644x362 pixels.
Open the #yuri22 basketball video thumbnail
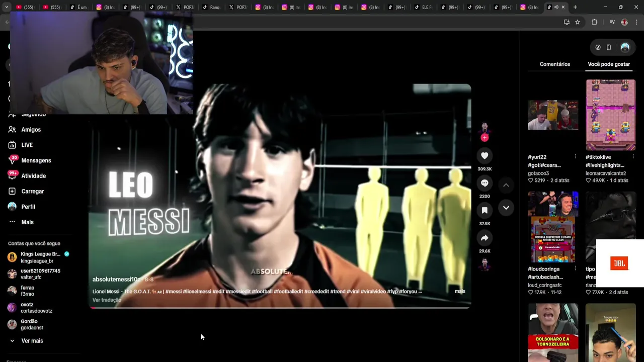(x=553, y=115)
